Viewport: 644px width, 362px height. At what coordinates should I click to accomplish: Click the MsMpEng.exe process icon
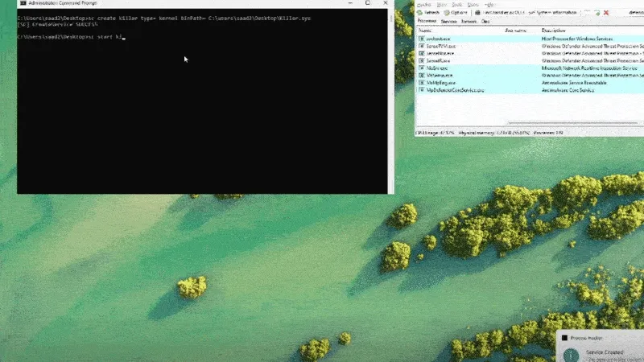421,83
